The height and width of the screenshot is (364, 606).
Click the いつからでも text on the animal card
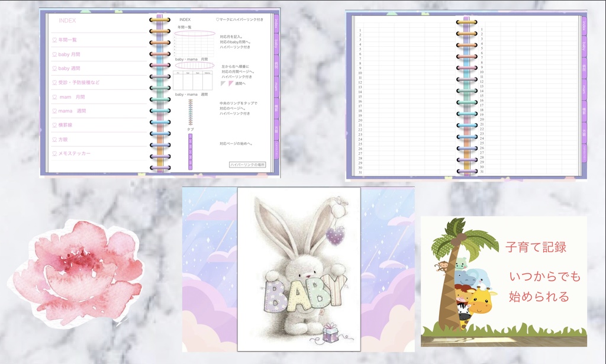click(x=545, y=276)
